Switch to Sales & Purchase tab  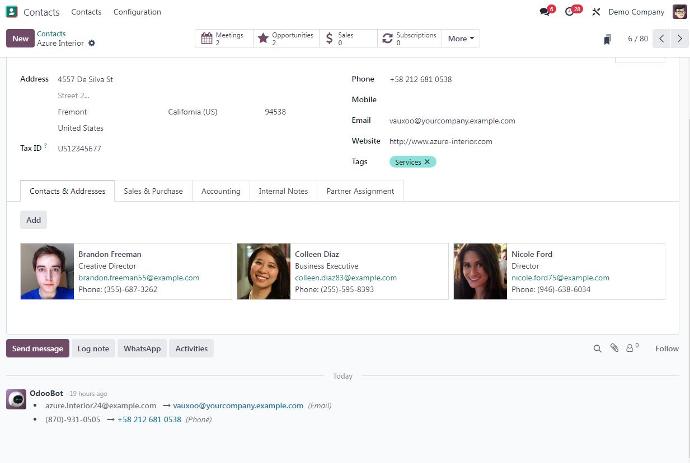pos(153,191)
